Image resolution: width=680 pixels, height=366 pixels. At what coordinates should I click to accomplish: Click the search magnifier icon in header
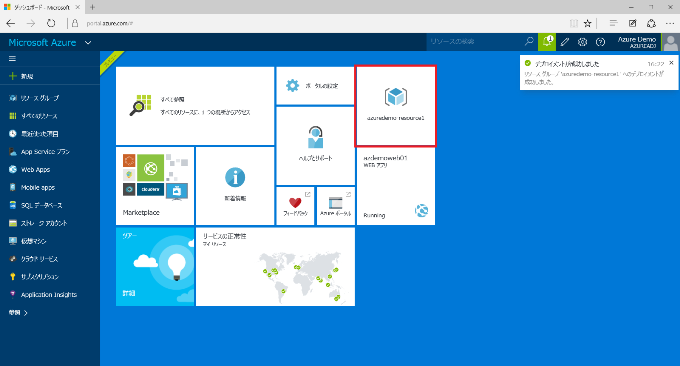coord(529,42)
